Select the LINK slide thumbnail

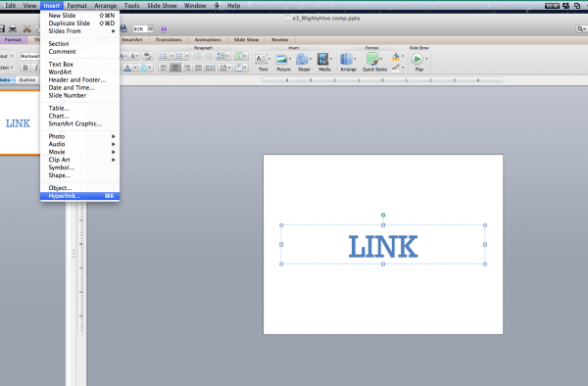click(20, 122)
